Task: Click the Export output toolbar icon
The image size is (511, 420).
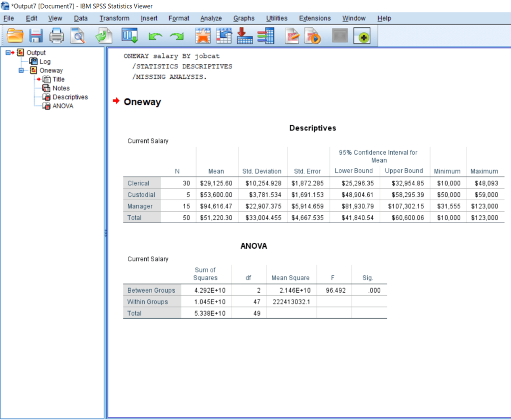Action: coord(104,36)
